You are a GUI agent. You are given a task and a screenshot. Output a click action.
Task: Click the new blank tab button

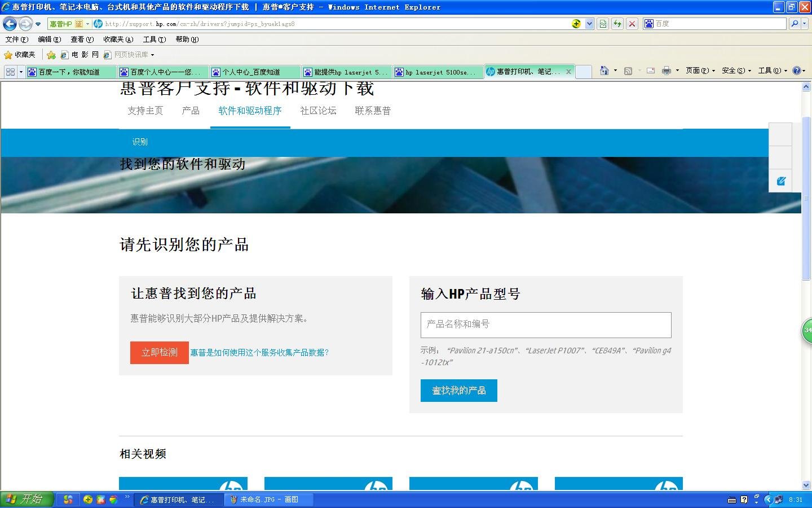click(584, 72)
